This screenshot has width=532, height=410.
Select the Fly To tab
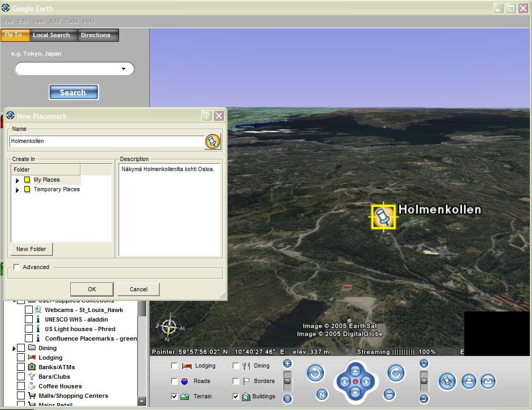(x=15, y=35)
